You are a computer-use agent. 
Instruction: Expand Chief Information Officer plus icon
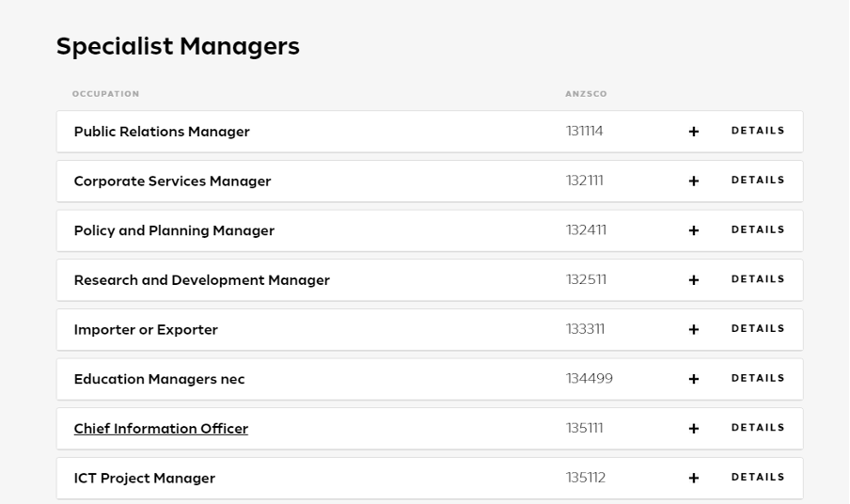pyautogui.click(x=694, y=429)
